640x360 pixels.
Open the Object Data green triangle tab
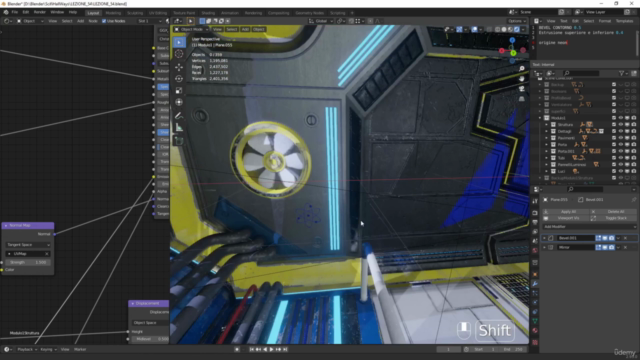535,321
